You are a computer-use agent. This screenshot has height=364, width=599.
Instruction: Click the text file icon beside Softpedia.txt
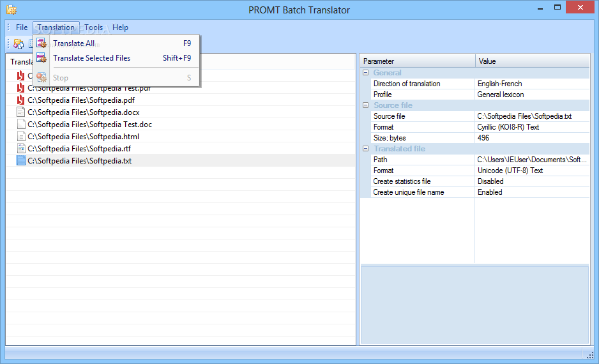click(x=21, y=160)
